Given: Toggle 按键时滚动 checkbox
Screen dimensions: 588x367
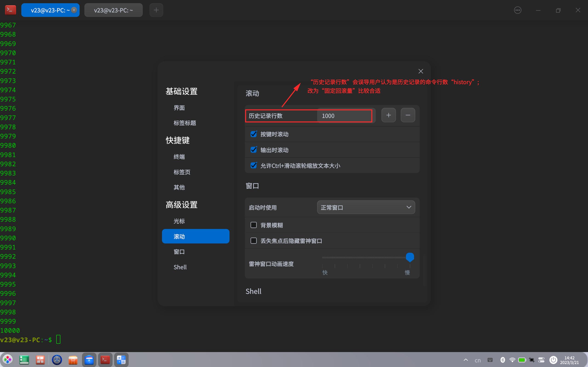Looking at the screenshot, I should click(254, 134).
